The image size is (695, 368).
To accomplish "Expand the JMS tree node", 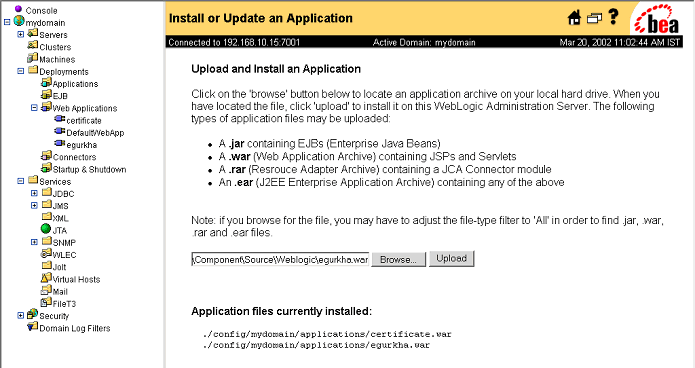I will tap(34, 205).
